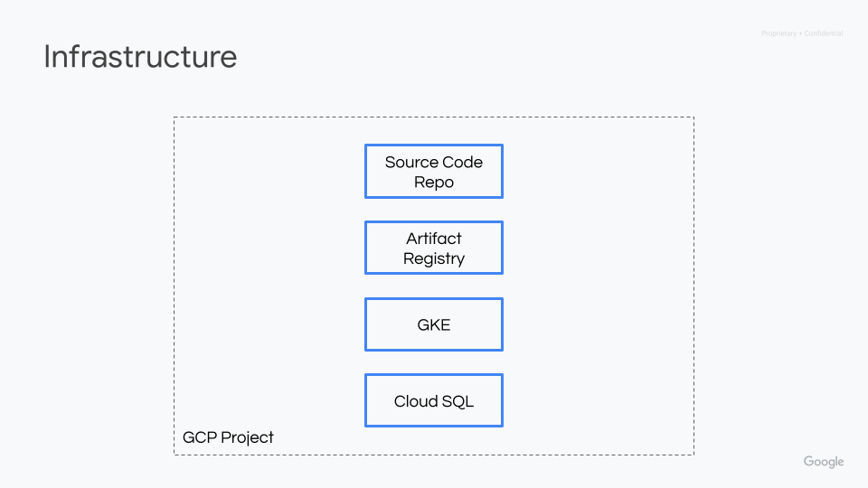Click the letter I in the Infrastructure title
The height and width of the screenshot is (488, 868).
coord(47,57)
